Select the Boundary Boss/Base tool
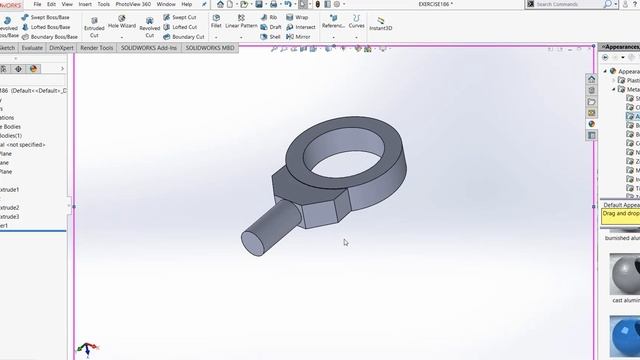This screenshot has height=360, width=640. point(49,37)
